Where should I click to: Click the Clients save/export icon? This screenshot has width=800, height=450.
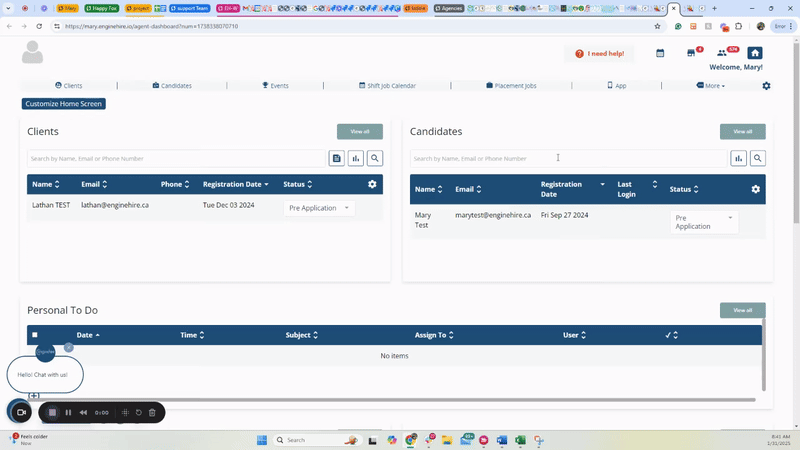coord(337,158)
